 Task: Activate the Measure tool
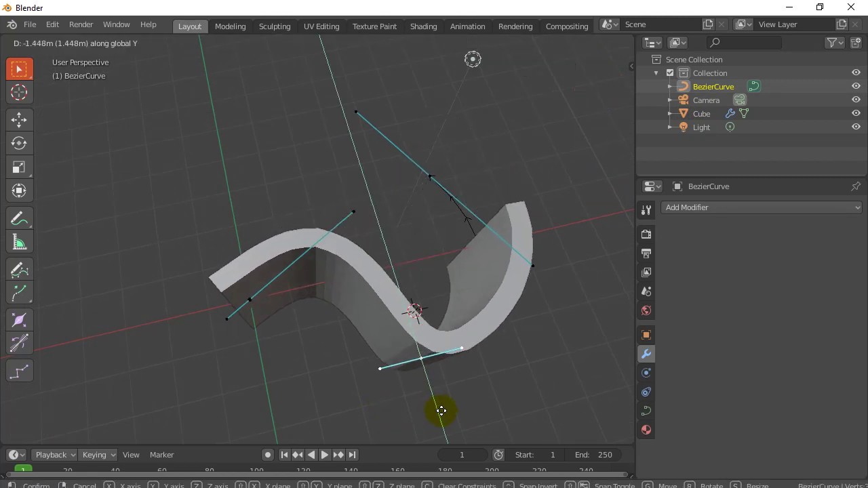19,243
